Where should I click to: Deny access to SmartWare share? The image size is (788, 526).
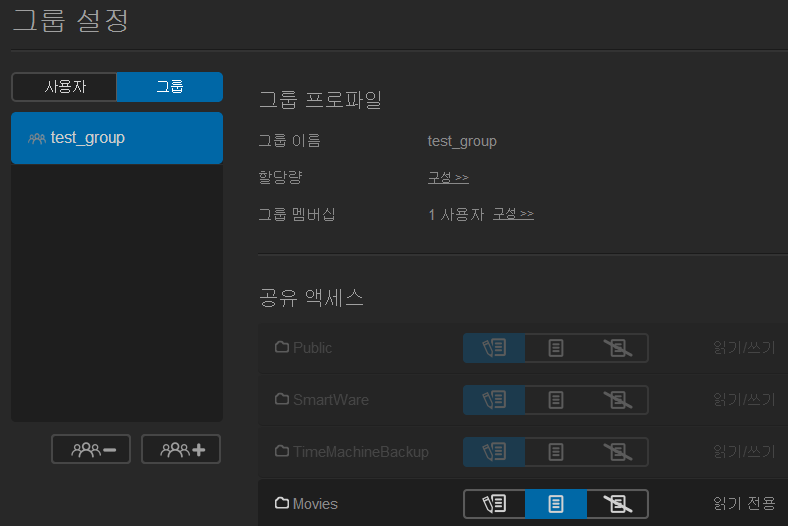pos(617,400)
